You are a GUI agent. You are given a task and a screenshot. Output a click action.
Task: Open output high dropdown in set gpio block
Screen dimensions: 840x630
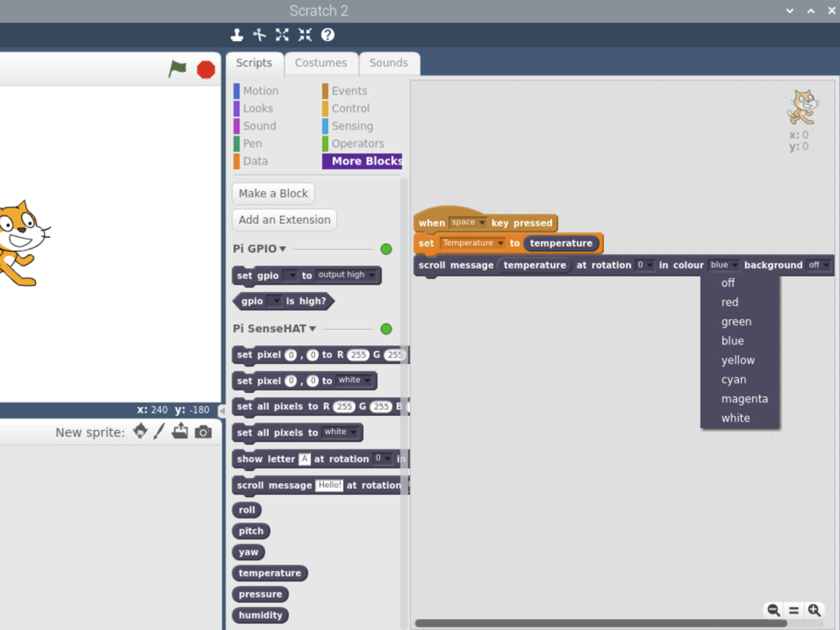coord(346,275)
